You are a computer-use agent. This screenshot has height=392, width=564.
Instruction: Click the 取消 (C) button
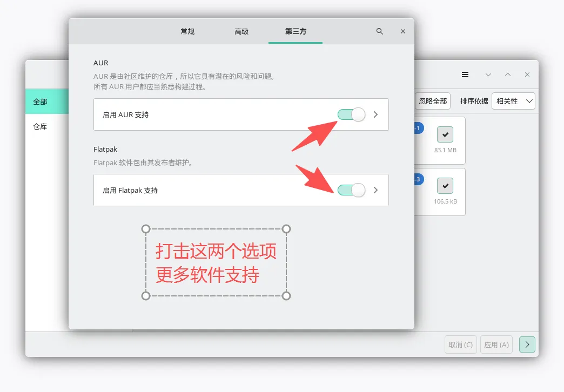pos(461,344)
